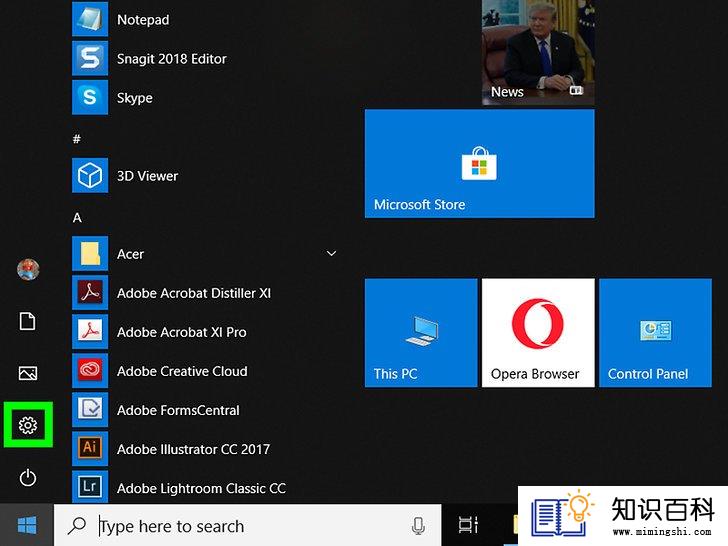Select the # letter group header
The height and width of the screenshot is (546, 728).
click(77, 138)
